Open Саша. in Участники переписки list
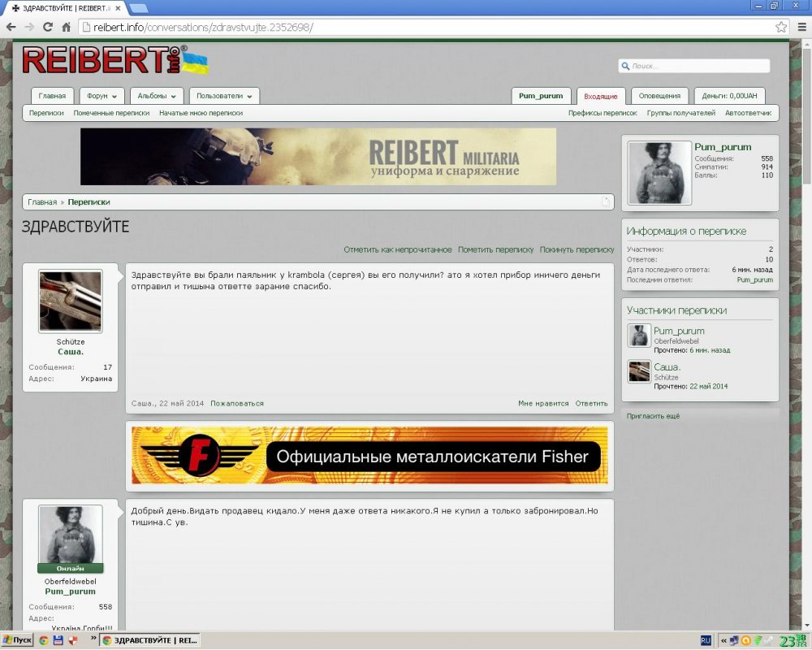The height and width of the screenshot is (650, 812). 667,367
